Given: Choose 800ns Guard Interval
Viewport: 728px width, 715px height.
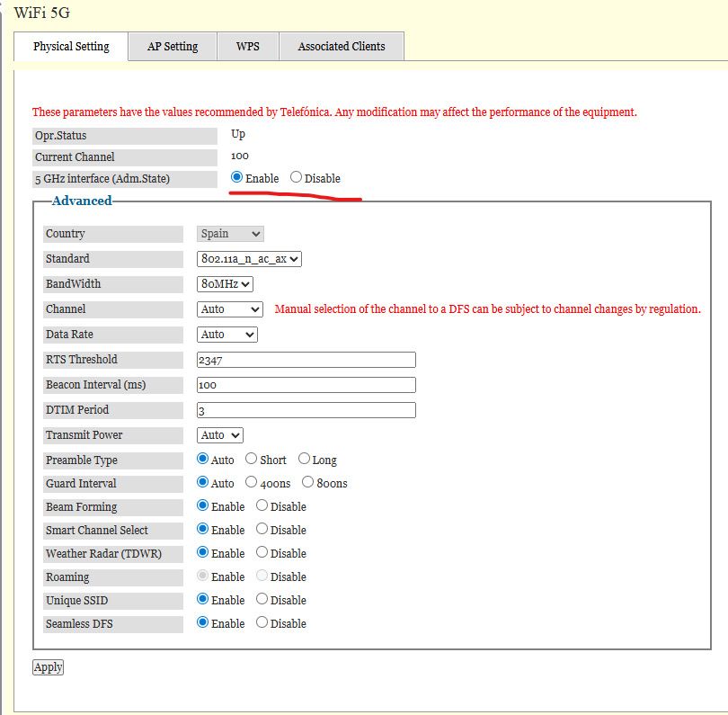Looking at the screenshot, I should tap(308, 483).
